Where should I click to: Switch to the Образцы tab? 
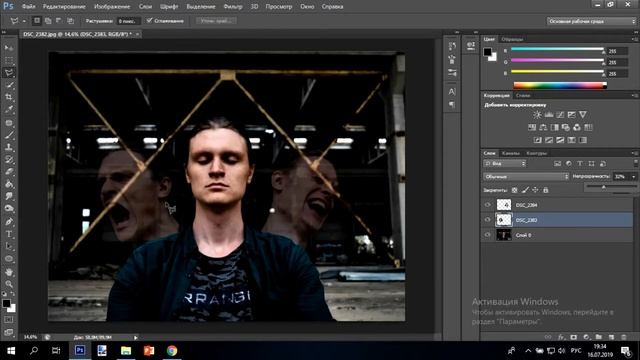tap(512, 39)
